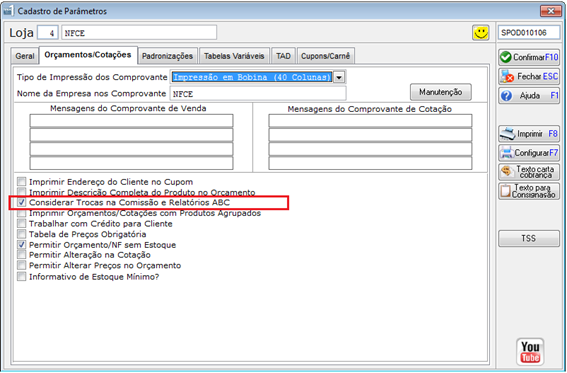Confirm changes with Confirmar F10

(x=529, y=57)
